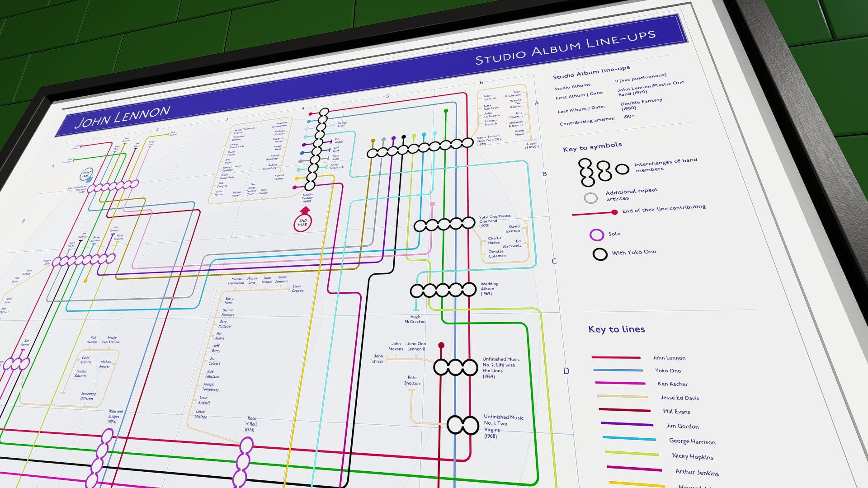Click the Yoko Ono blue line swatch
The height and width of the screenshot is (488, 868).
618,370
